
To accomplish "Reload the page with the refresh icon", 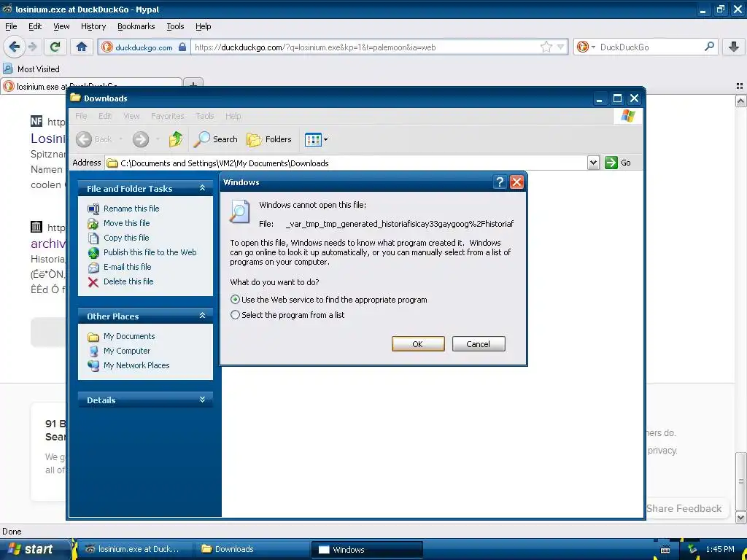I will tap(55, 47).
